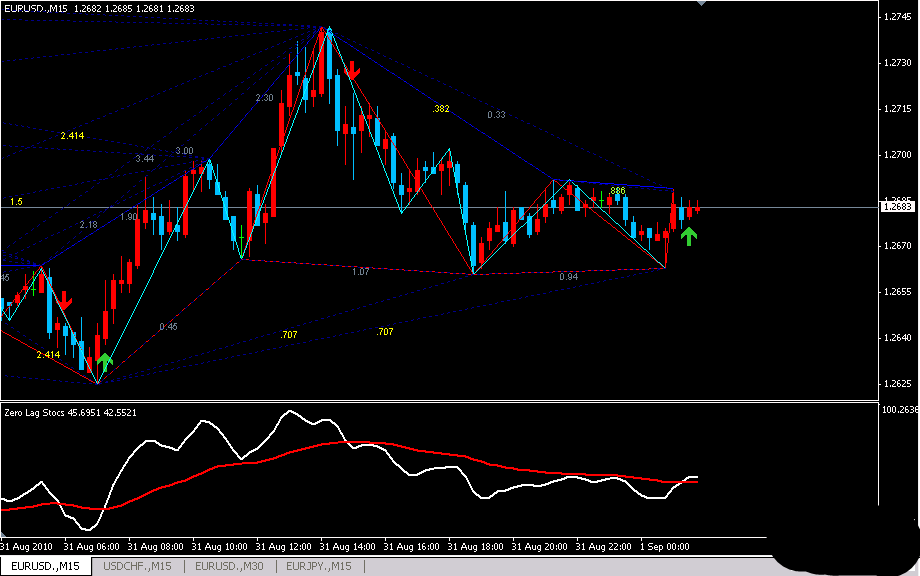
Task: Click the Zero Lag Stocs indicator label
Action: pos(70,412)
